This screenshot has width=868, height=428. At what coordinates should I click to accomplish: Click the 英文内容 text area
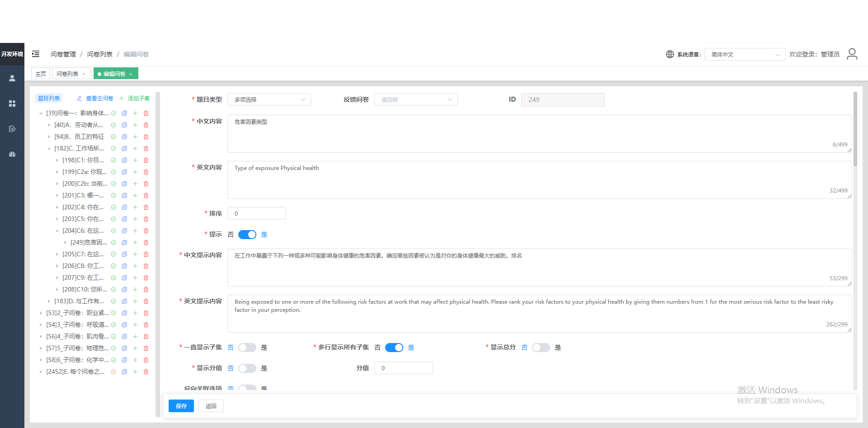540,180
